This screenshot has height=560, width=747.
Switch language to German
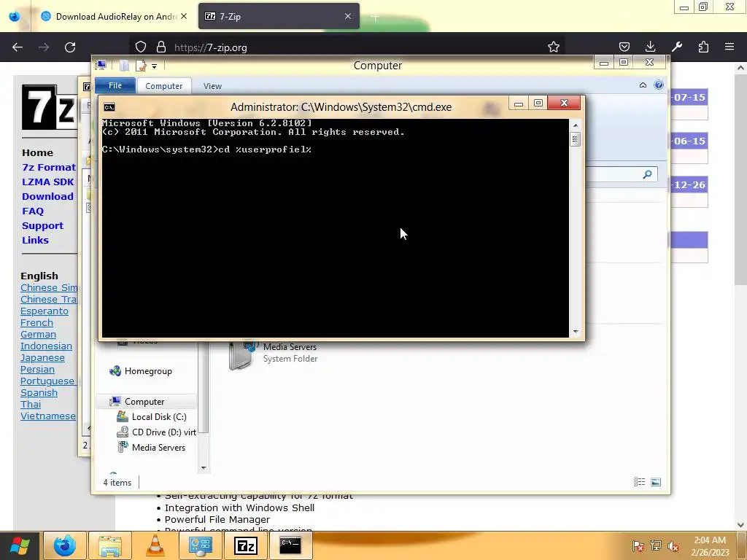38,334
